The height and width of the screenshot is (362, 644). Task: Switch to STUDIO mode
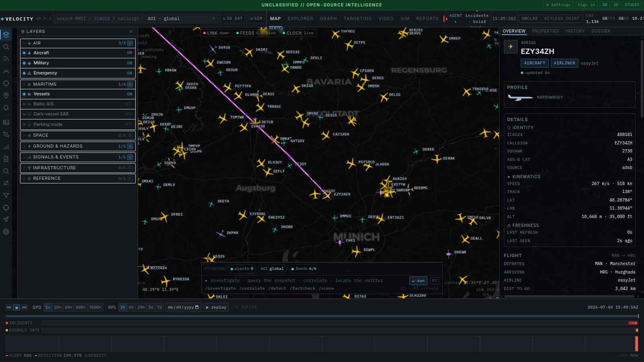tap(632, 5)
